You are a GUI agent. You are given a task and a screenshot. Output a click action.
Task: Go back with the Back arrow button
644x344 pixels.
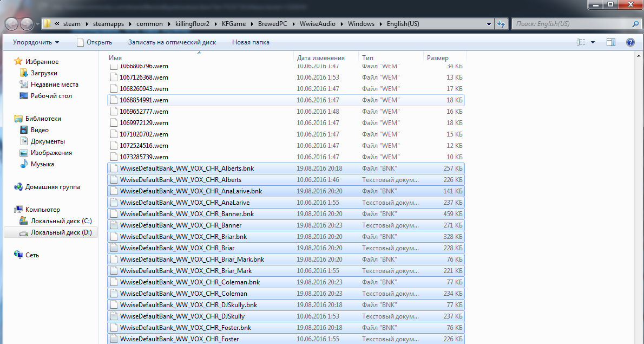(x=11, y=24)
